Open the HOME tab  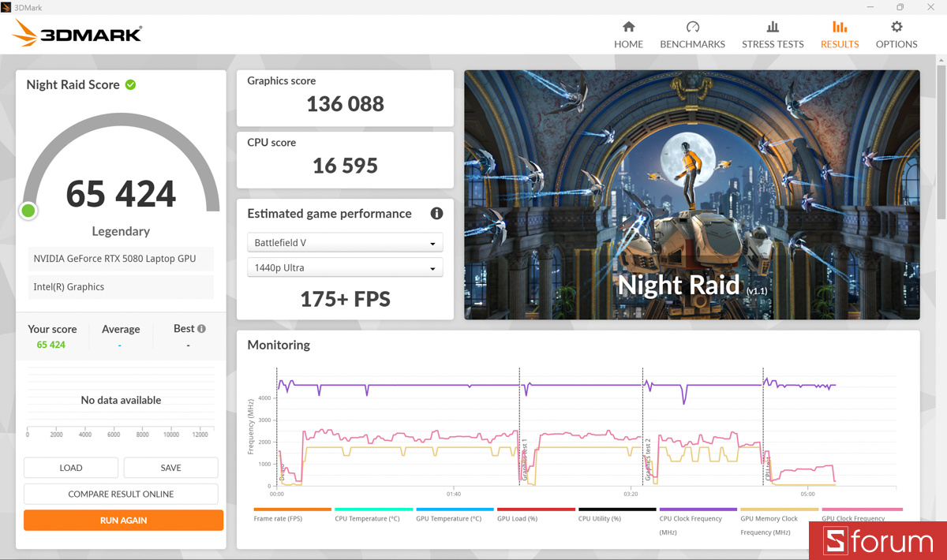628,35
